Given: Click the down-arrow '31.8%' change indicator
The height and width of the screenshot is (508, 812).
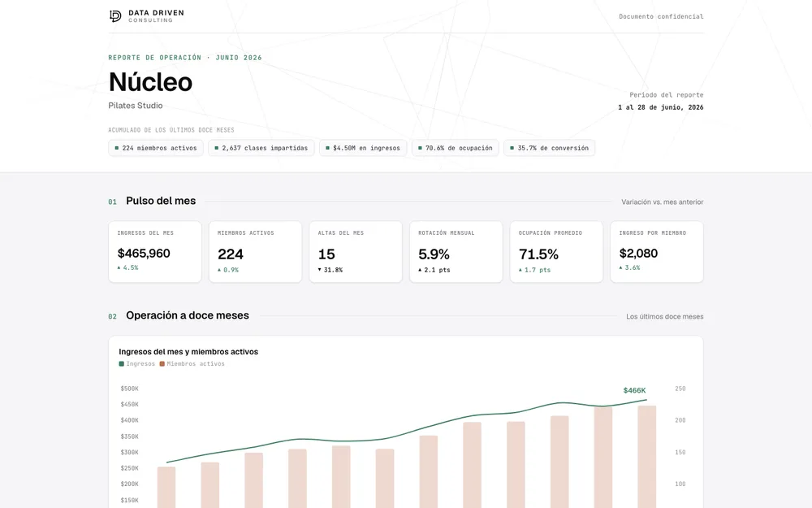Looking at the screenshot, I should coord(330,270).
